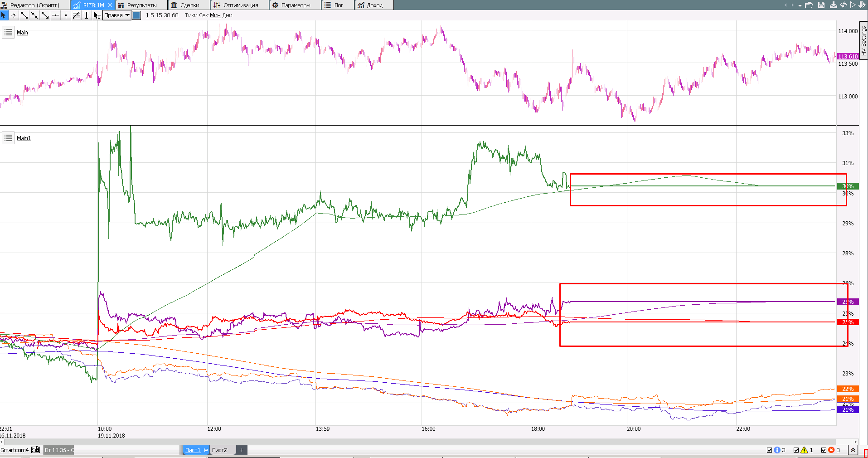Click the Smartcom4 connection status icon
868x458 pixels.
35,450
